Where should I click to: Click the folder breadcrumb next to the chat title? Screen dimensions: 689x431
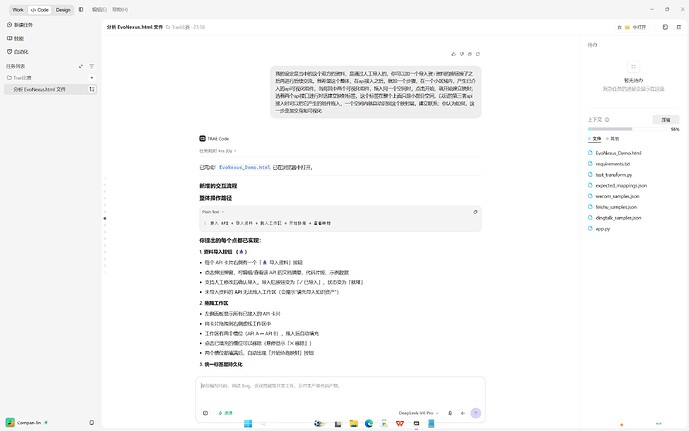(x=180, y=27)
